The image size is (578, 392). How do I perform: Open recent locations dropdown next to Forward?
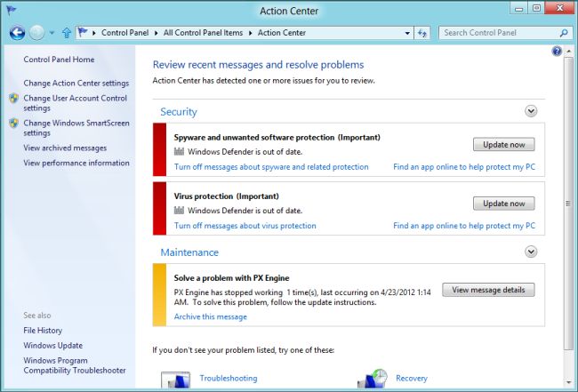click(52, 33)
